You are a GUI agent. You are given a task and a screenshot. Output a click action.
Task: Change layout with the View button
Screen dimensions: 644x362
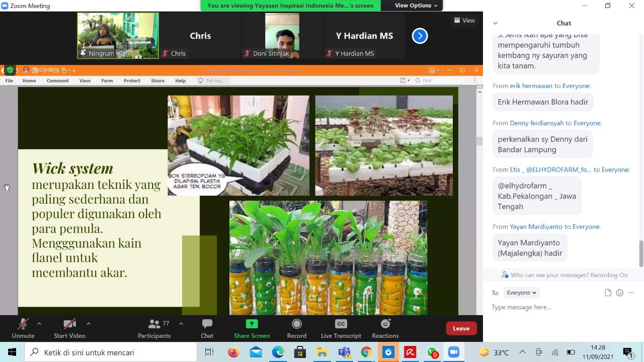point(464,21)
